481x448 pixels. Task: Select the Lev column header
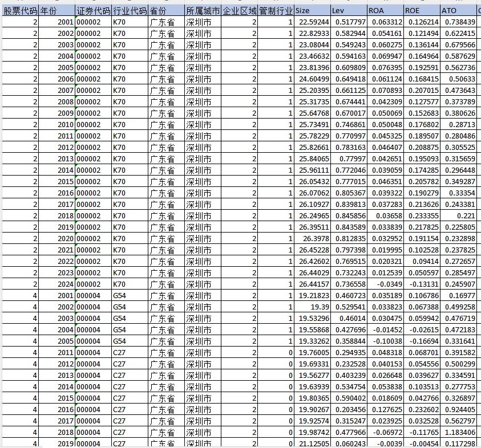click(x=349, y=11)
